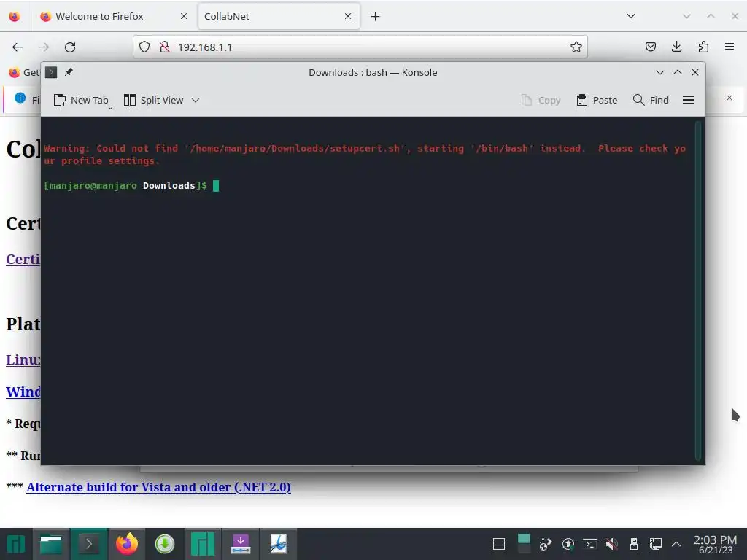Screen dimensions: 747x560
Task: List all Firefox tabs chevron
Action: [x=631, y=16]
